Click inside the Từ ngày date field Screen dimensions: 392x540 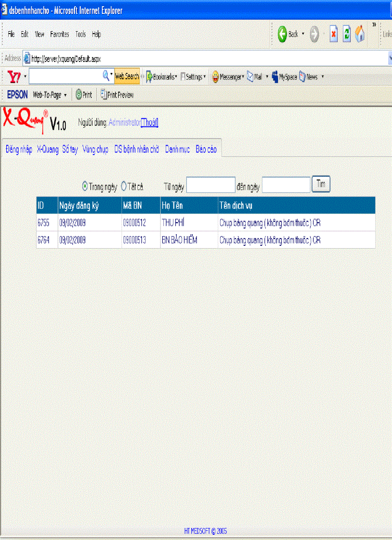[210, 184]
